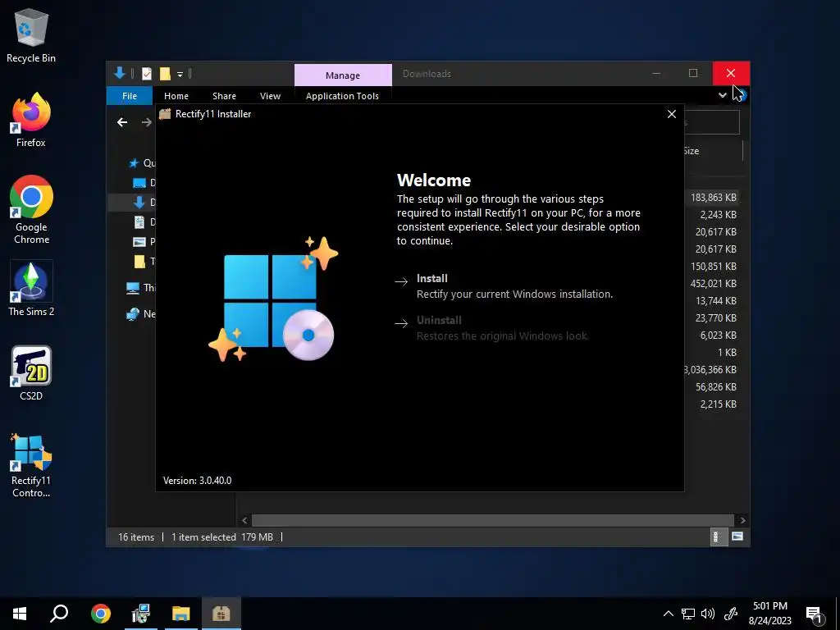Select the file sized 3,036,366 KB
This screenshot has height=630, width=840.
(710, 370)
